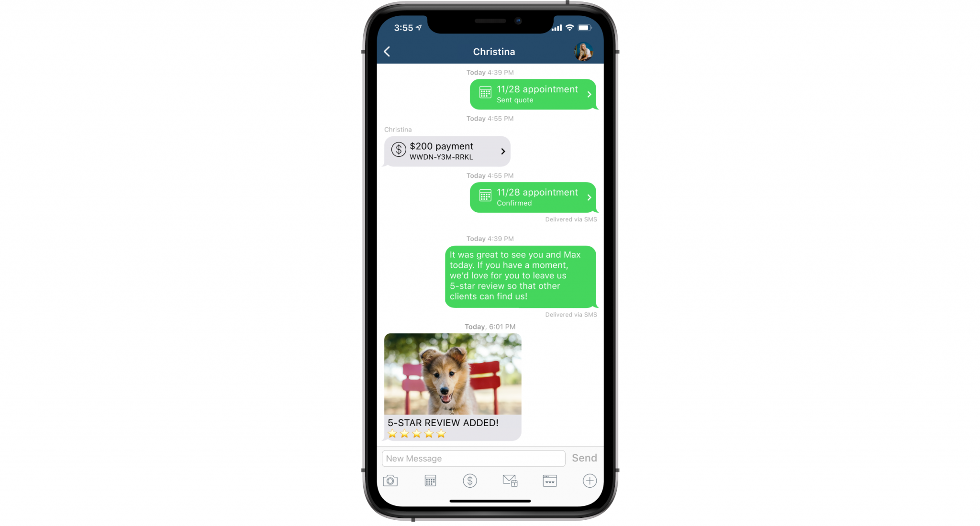The width and height of the screenshot is (980, 526).
Task: Tap the camera icon in toolbar
Action: coord(390,481)
